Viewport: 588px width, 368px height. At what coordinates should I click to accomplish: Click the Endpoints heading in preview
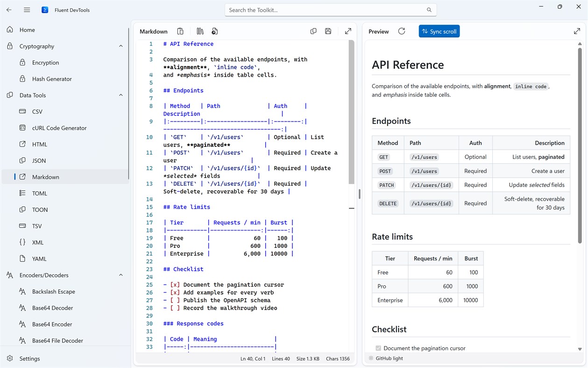coord(391,121)
